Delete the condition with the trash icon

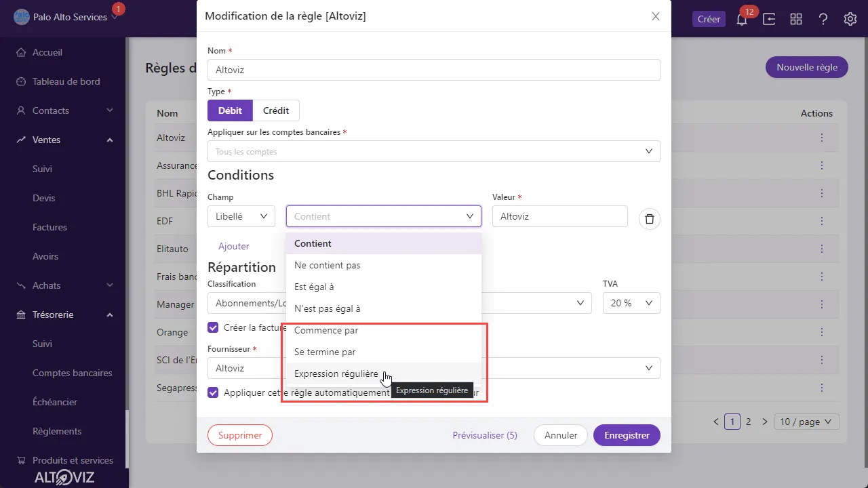click(x=650, y=218)
